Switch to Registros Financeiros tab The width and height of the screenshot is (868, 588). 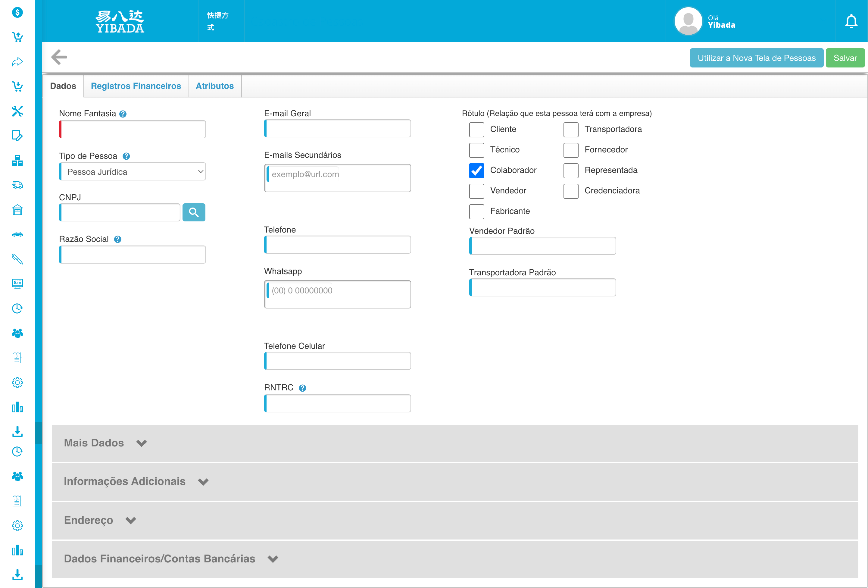click(x=136, y=86)
